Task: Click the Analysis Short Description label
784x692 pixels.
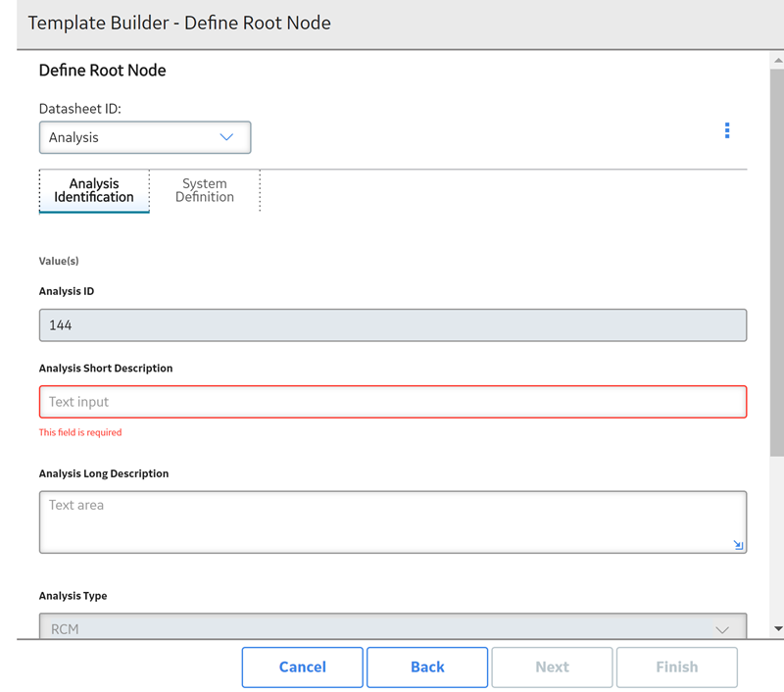Action: [x=106, y=369]
